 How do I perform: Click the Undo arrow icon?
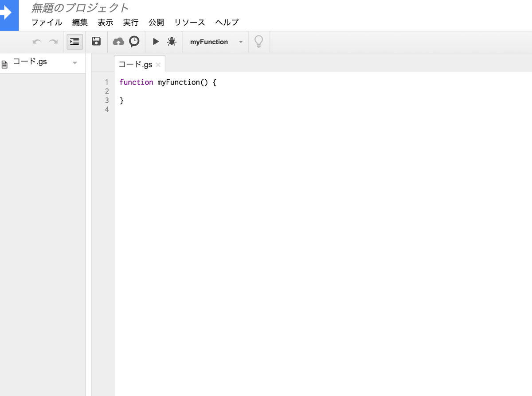(x=37, y=42)
